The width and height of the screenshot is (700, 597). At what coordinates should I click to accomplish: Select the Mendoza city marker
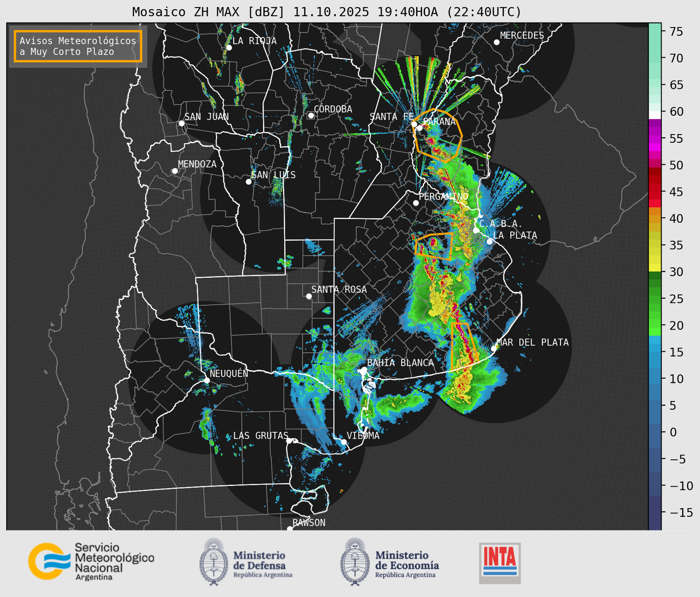click(175, 171)
